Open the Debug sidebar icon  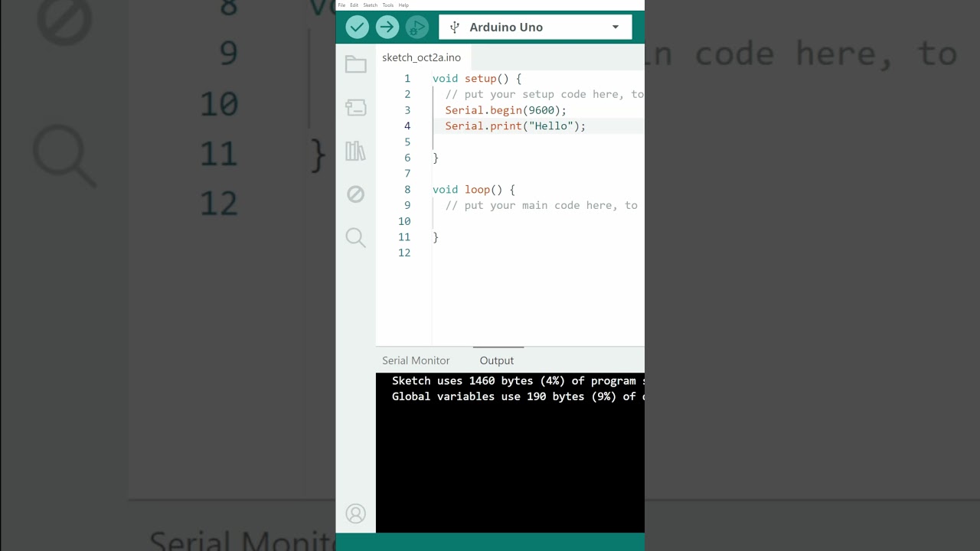(x=356, y=194)
